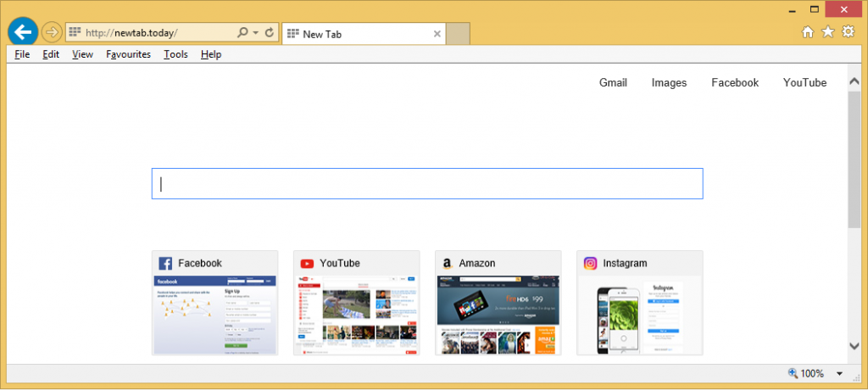Screen dimensions: 868x391
Task: Click the search magnifier in address bar
Action: (x=242, y=33)
